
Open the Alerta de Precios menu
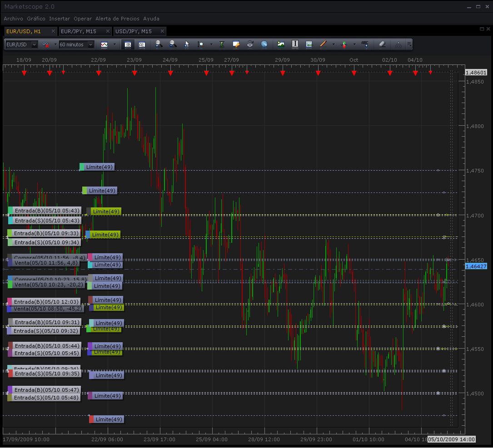coord(117,19)
